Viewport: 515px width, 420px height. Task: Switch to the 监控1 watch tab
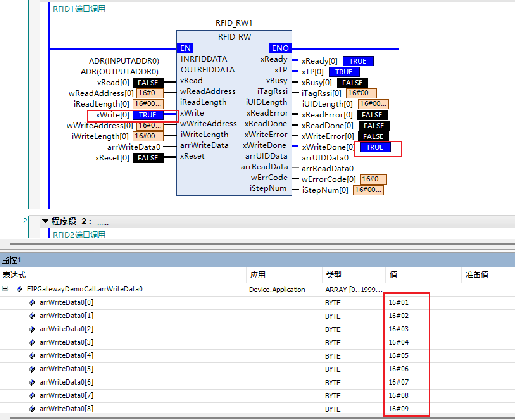(11, 260)
